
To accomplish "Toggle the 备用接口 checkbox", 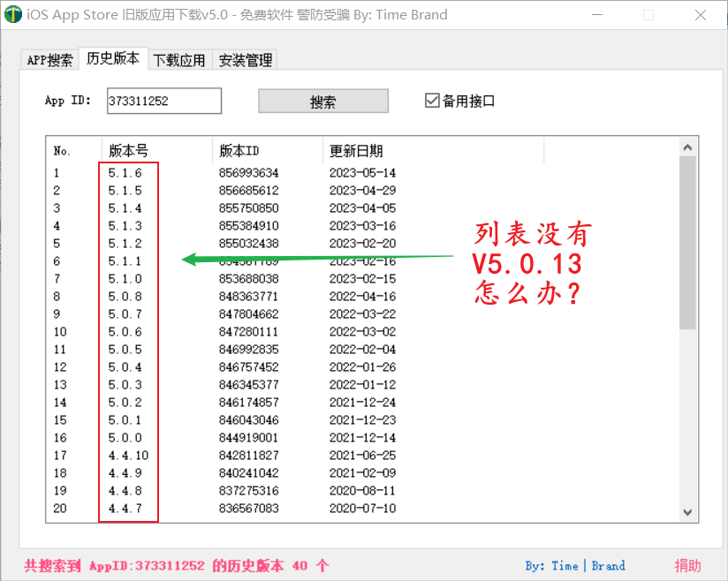I will point(459,101).
